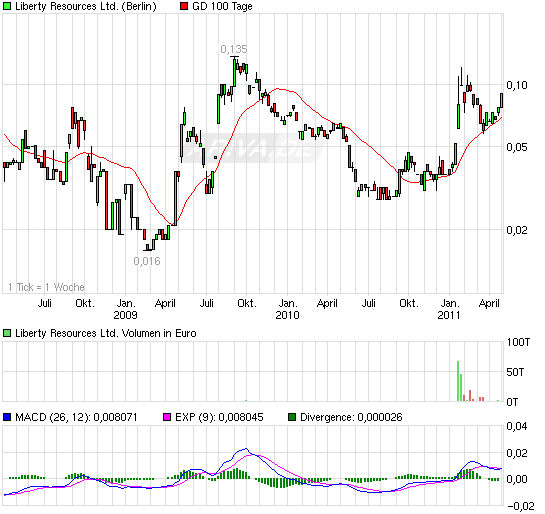Click the 0,135 high price annotation
Screen dimensions: 545x514
coord(234,49)
